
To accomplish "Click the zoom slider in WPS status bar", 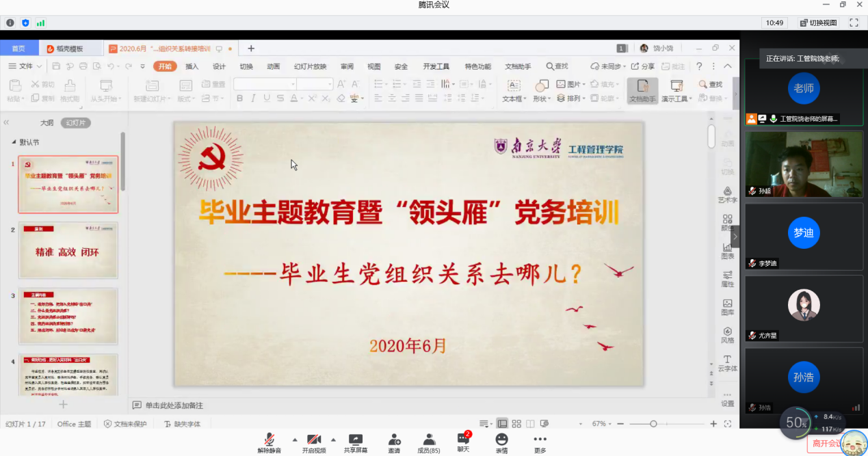I will coord(653,424).
